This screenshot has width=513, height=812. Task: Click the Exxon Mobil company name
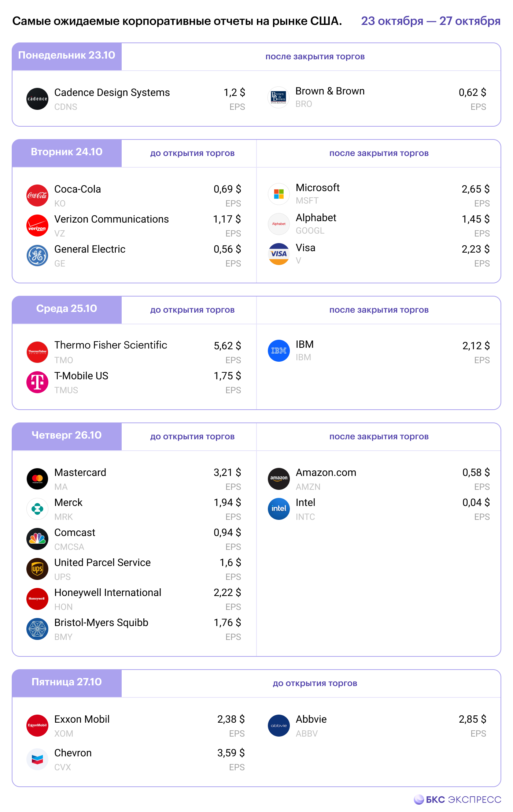(82, 719)
